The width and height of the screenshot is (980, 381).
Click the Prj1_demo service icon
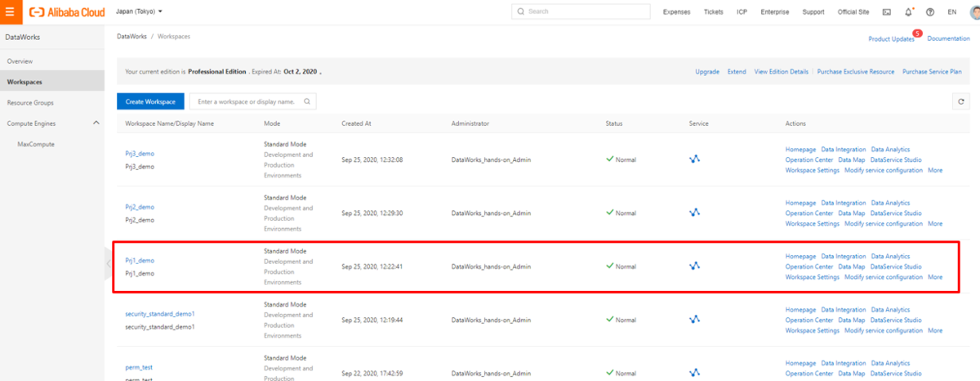tap(695, 266)
